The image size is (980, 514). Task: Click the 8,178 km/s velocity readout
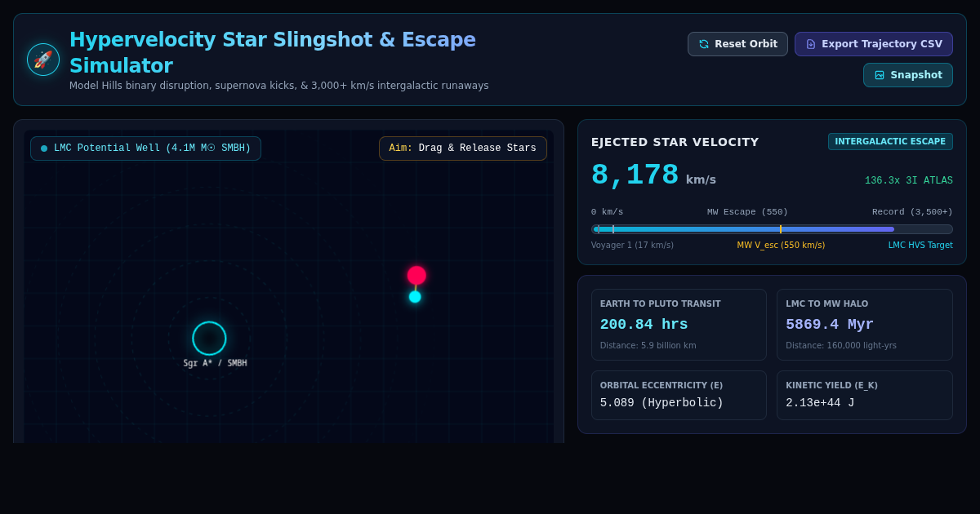click(x=653, y=176)
